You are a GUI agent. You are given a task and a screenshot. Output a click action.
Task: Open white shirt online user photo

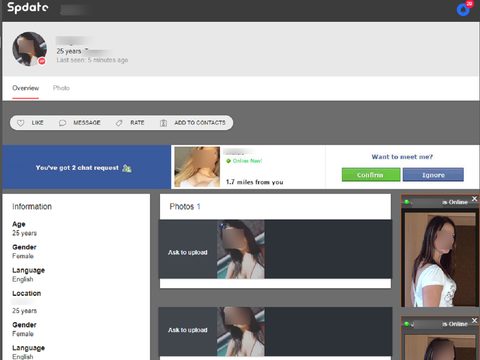tap(440, 259)
